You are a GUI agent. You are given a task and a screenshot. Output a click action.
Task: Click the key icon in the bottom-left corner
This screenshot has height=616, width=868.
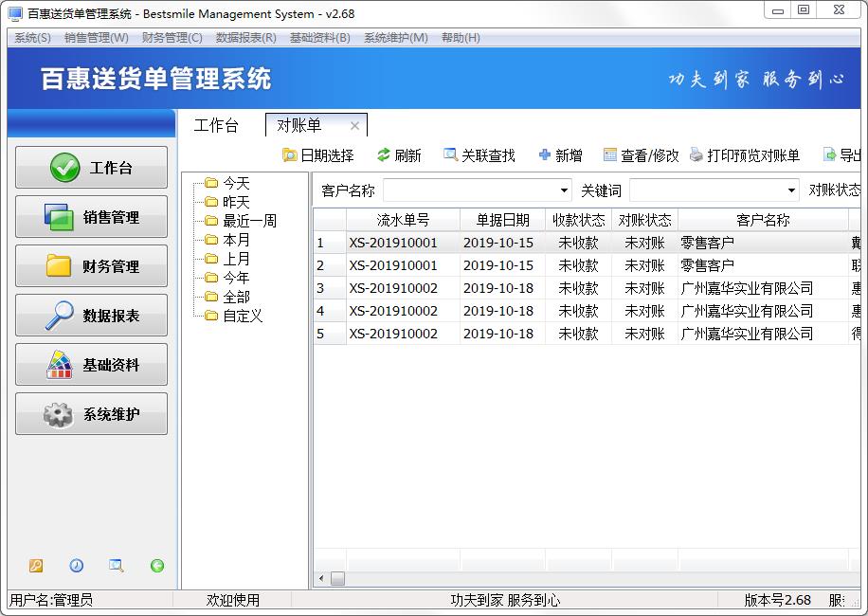click(x=36, y=566)
